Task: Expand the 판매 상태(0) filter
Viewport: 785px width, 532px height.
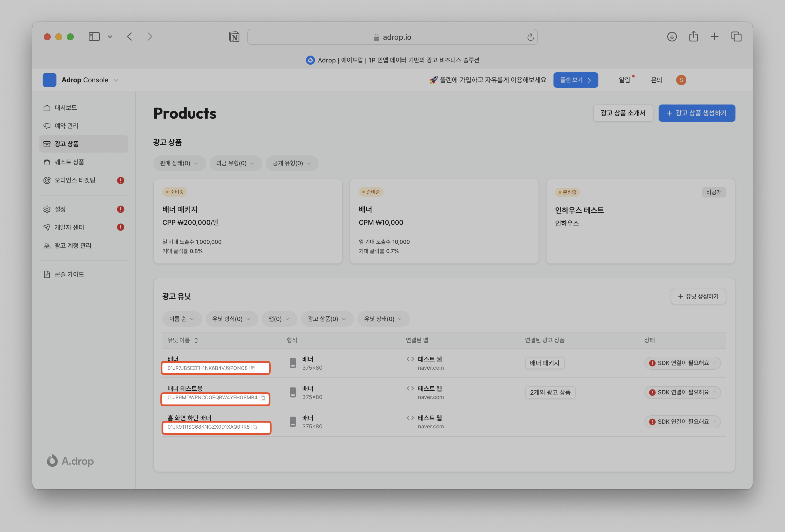Action: tap(179, 163)
